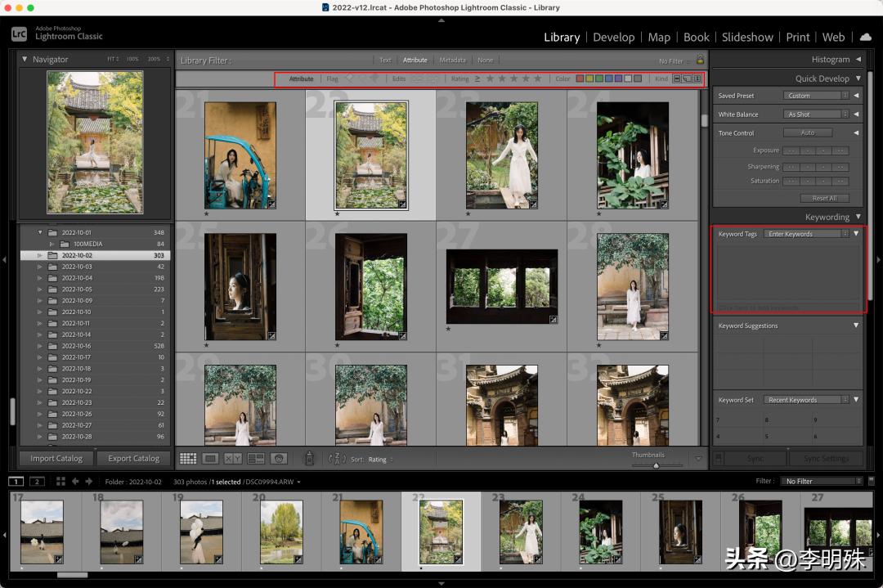
Task: Select the Metadata filter tab
Action: coord(452,60)
